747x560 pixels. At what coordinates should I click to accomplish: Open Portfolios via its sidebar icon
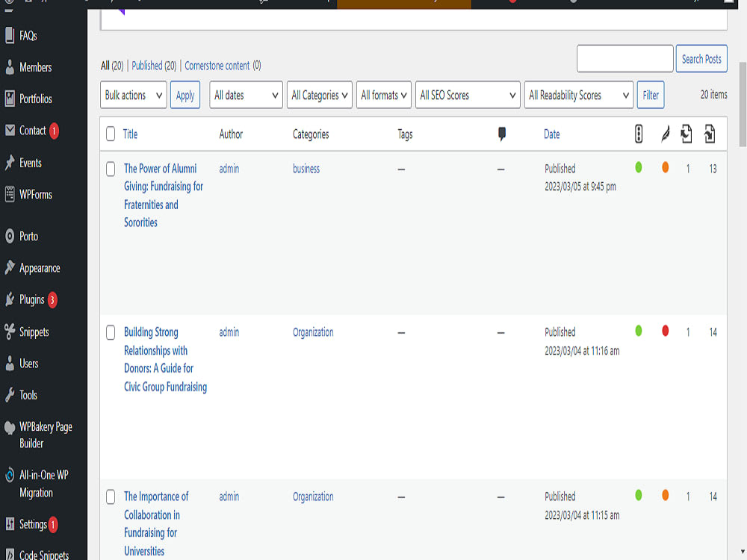click(10, 99)
